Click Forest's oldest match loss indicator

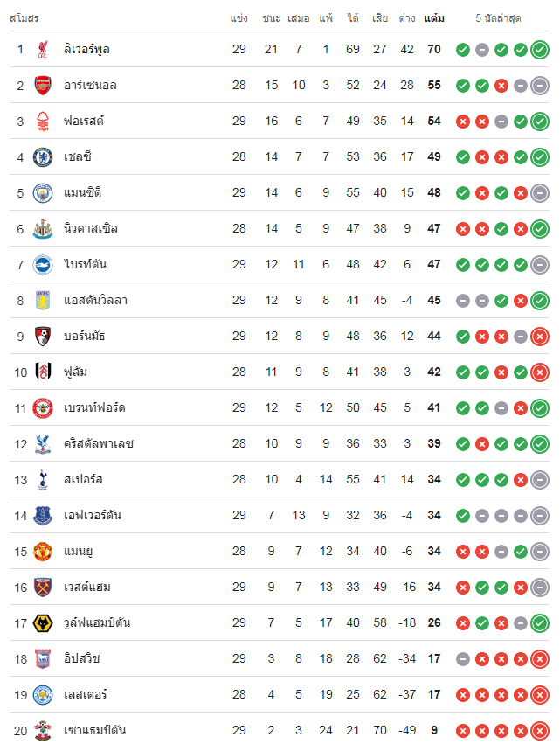463,122
